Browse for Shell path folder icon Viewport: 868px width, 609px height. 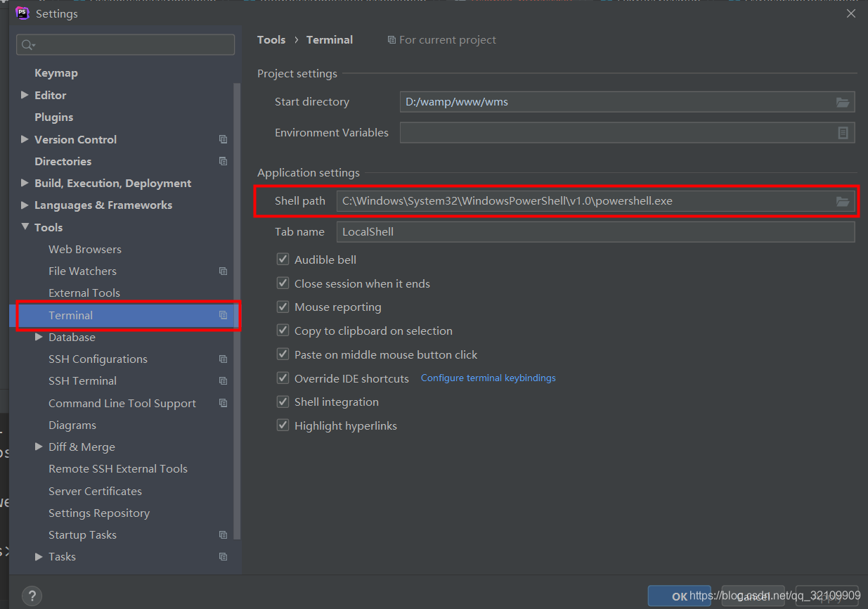pos(843,201)
